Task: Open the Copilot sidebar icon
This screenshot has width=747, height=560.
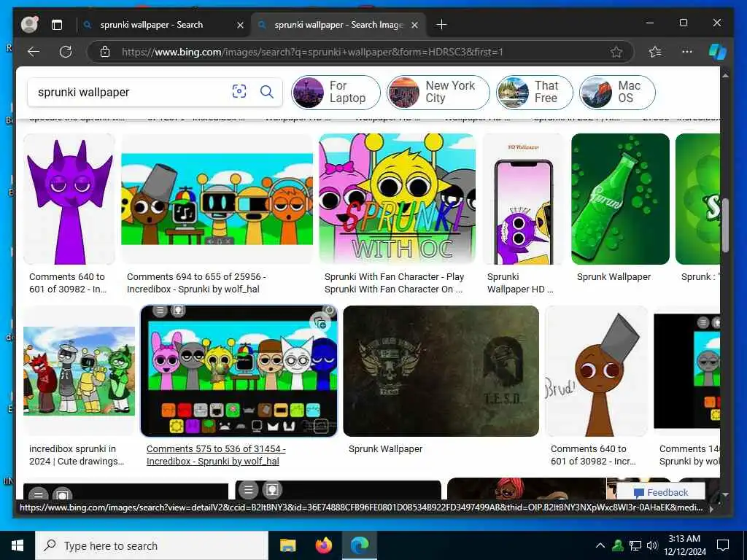Action: point(718,52)
